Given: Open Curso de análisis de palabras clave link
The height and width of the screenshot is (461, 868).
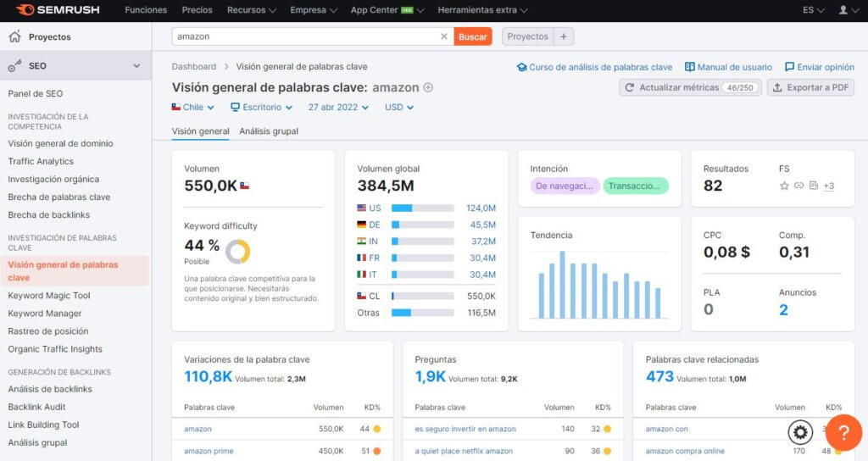Looking at the screenshot, I should pyautogui.click(x=594, y=67).
